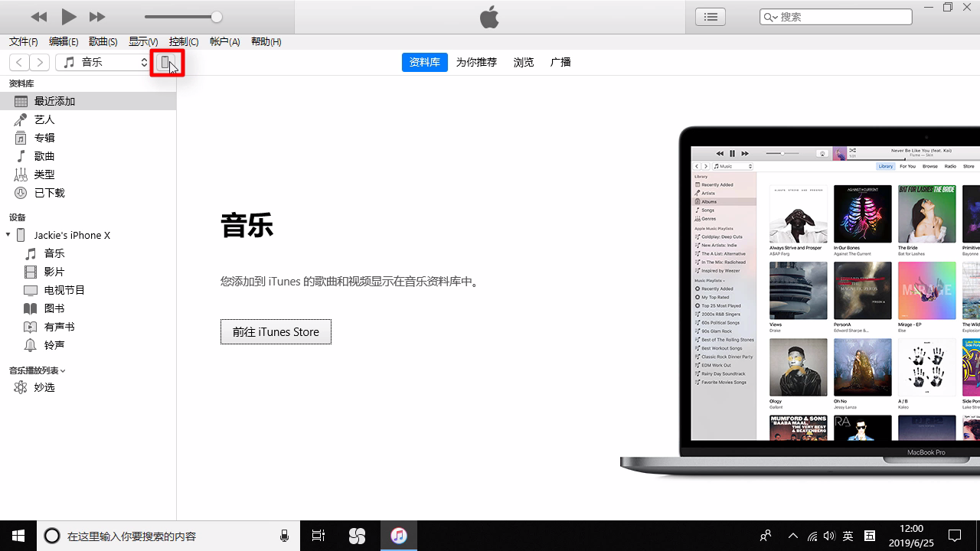The height and width of the screenshot is (551, 980).
Task: Open the 控制(C) menu
Action: [x=184, y=42]
